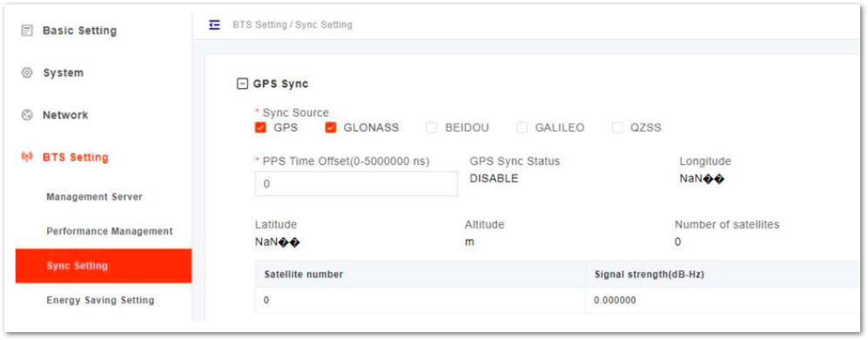Viewport: 868px width, 340px height.
Task: Expand the Basic Setting menu
Action: click(x=80, y=31)
